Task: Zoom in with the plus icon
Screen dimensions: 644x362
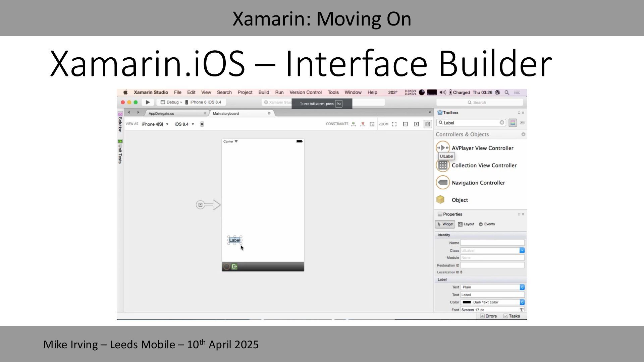Action: (x=417, y=124)
